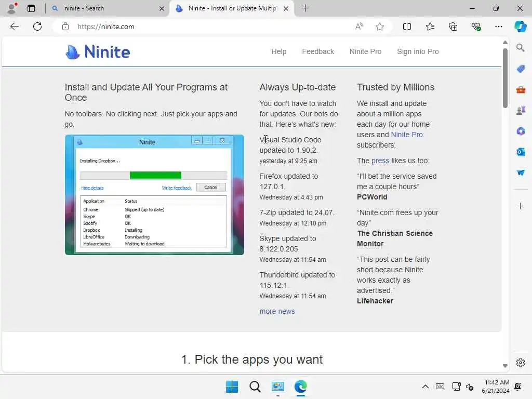Image resolution: width=532 pixels, height=399 pixels.
Task: Open Read aloud in address bar
Action: 359,26
